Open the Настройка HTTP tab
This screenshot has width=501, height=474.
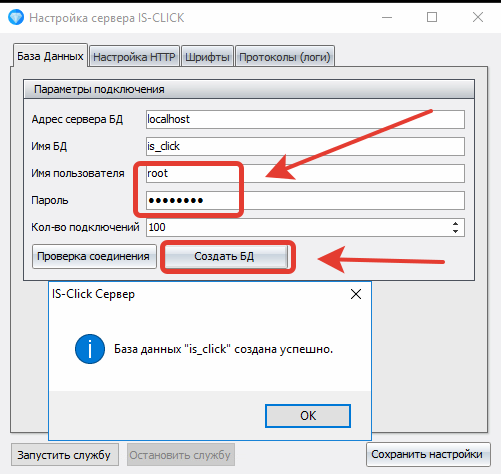tap(134, 57)
